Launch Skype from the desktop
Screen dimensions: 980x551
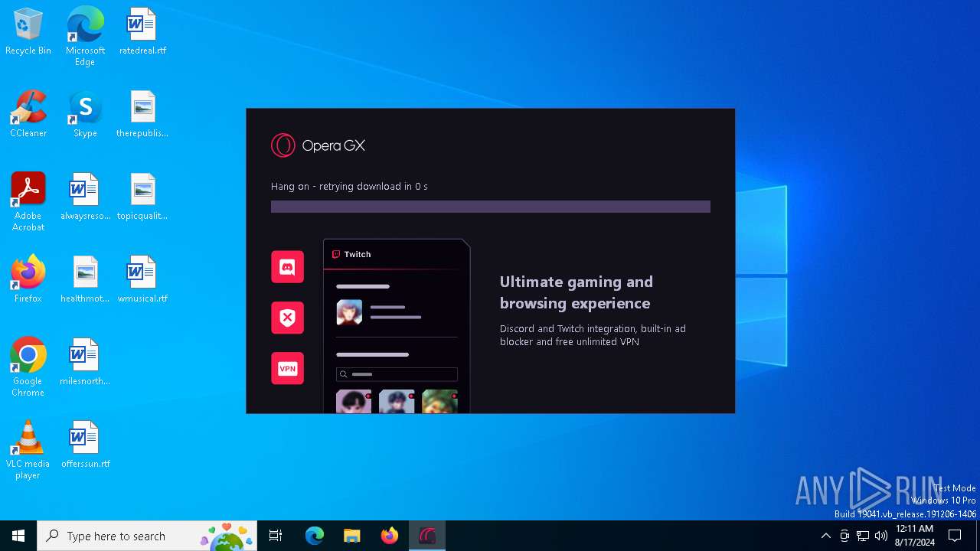point(85,114)
